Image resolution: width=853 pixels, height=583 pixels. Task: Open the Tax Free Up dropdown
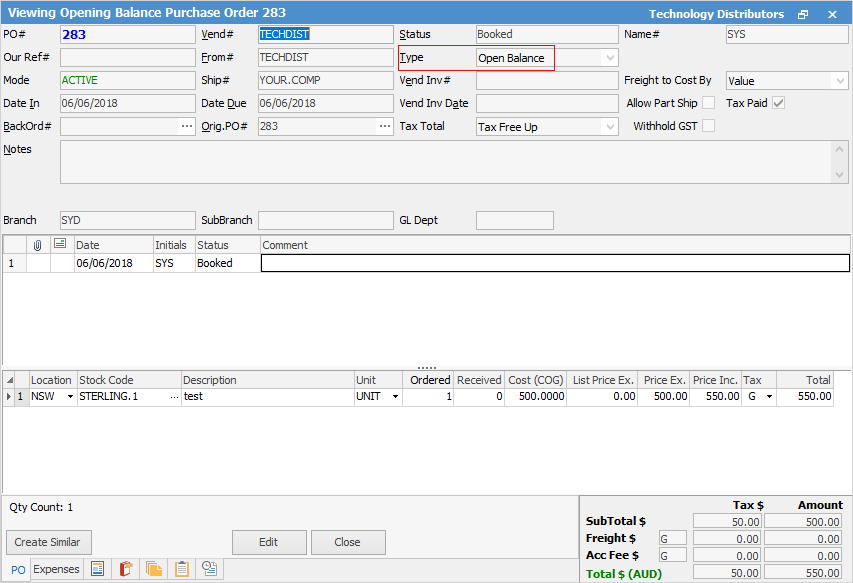pos(609,126)
